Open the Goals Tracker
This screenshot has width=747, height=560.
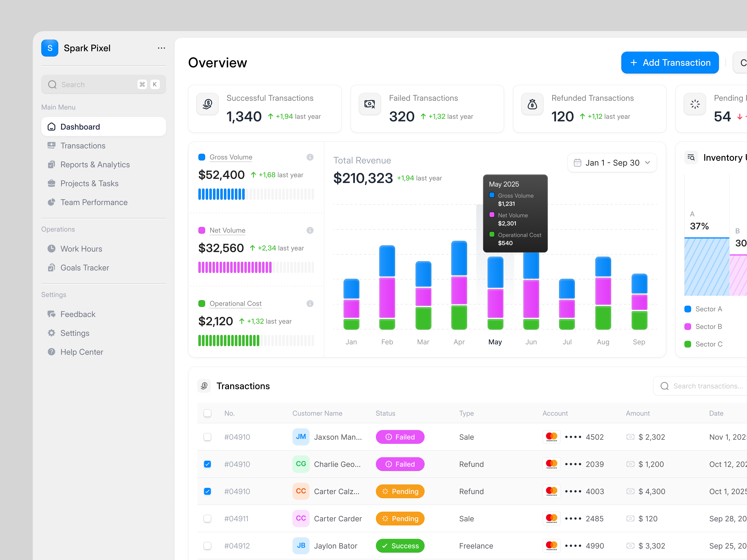(x=84, y=267)
